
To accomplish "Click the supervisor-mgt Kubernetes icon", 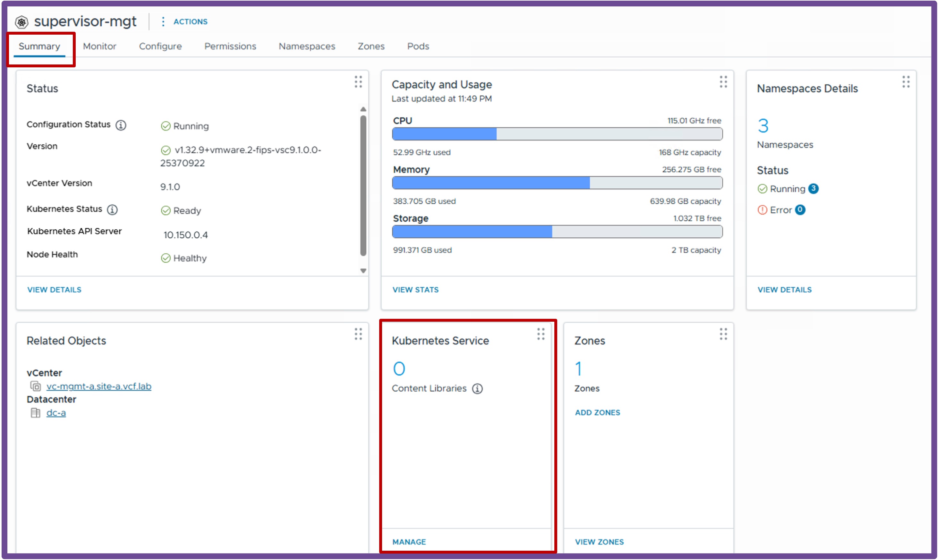I will coord(21,22).
